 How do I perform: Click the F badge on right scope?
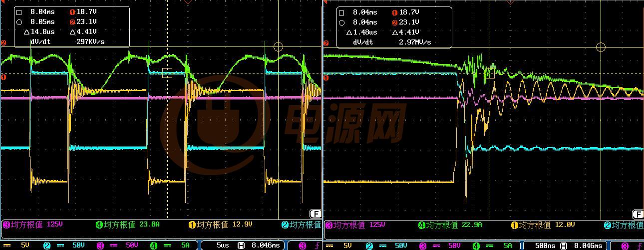coord(638,214)
